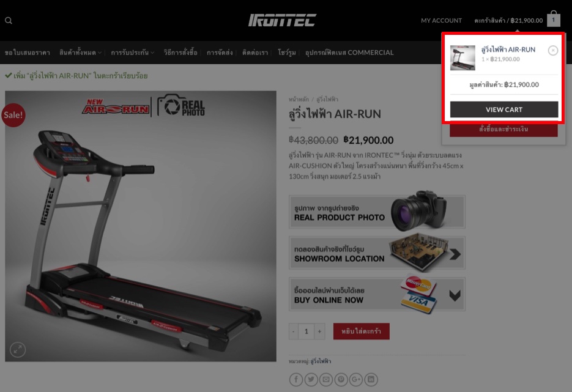The height and width of the screenshot is (392, 572).
Task: Share product by email icon
Action: pos(326,380)
